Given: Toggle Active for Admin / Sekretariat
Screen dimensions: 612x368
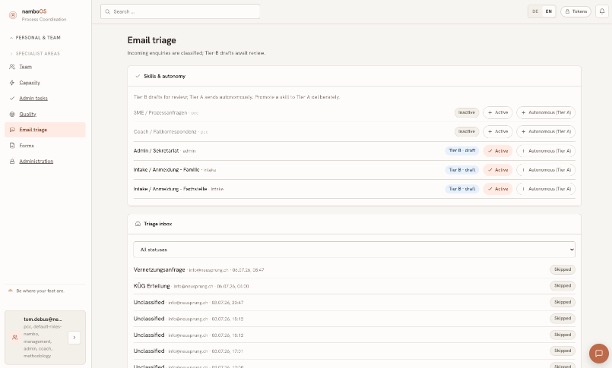Looking at the screenshot, I should point(498,151).
